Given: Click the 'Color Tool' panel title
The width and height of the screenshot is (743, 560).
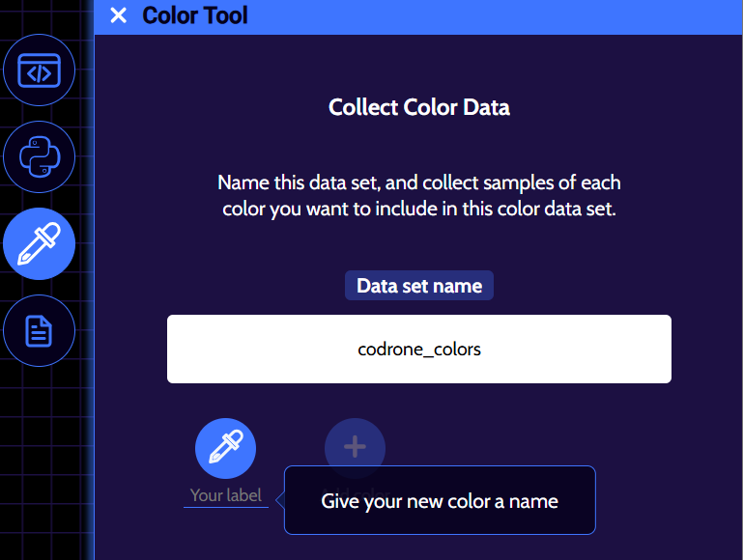Looking at the screenshot, I should [x=194, y=15].
